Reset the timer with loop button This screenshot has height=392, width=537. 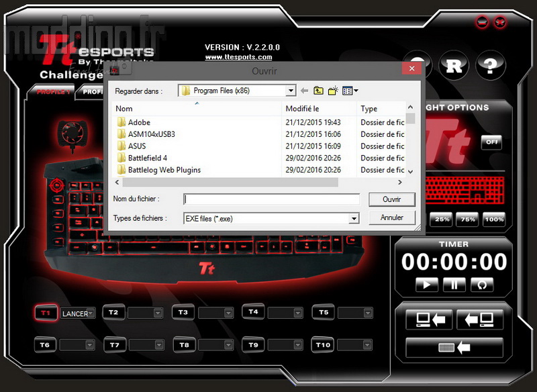coord(482,285)
